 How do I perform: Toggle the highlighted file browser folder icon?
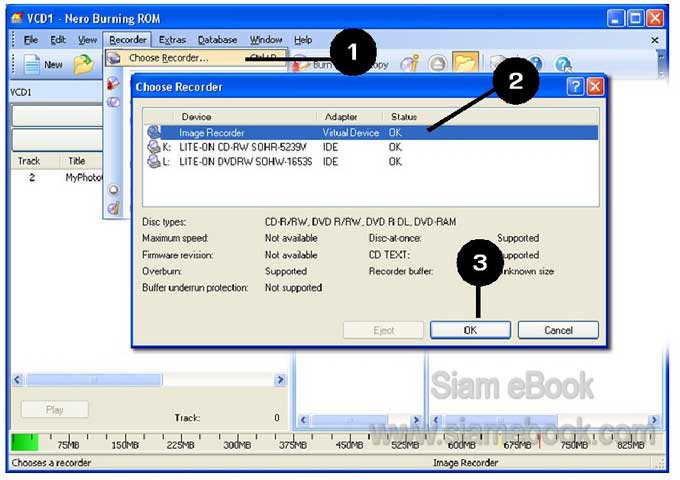pyautogui.click(x=465, y=62)
